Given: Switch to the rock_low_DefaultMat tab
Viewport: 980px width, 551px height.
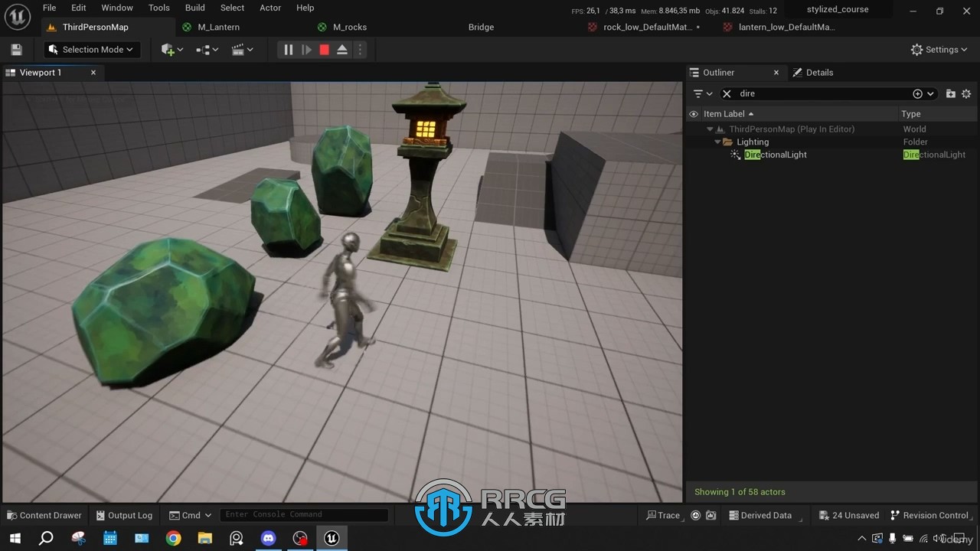Looking at the screenshot, I should coord(648,27).
